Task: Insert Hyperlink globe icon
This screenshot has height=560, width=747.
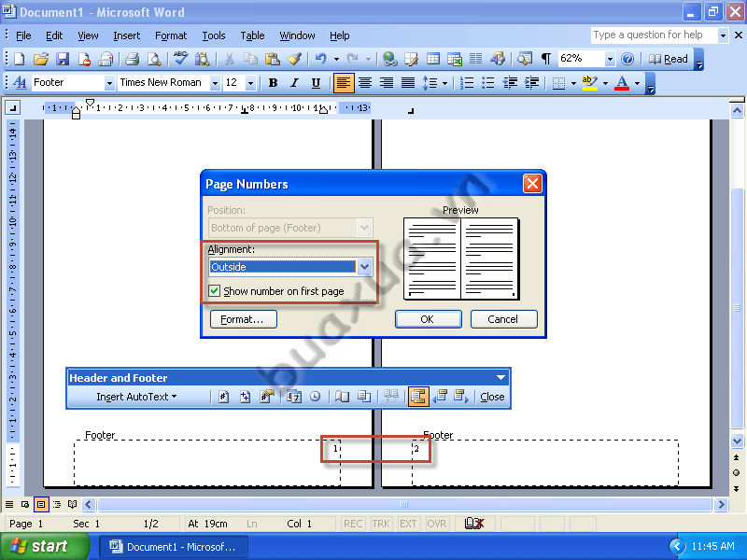Action: point(389,59)
